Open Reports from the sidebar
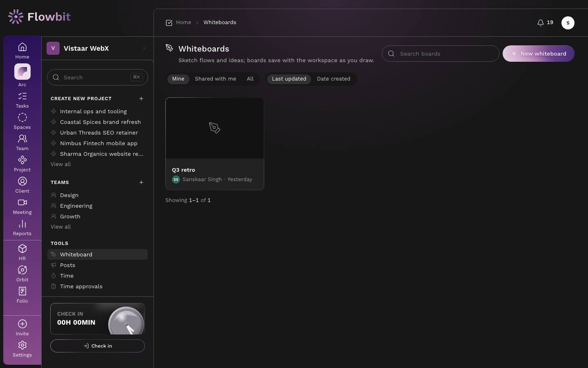The height and width of the screenshot is (368, 588). point(22,228)
